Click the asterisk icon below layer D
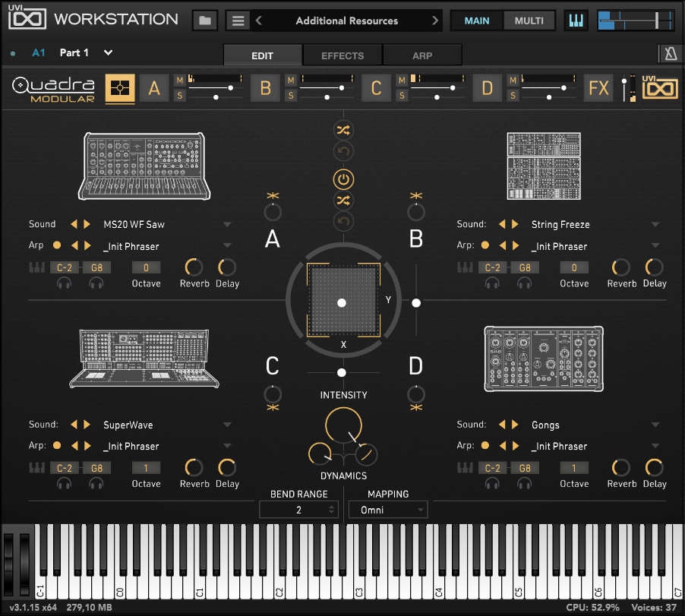The height and width of the screenshot is (616, 685). pos(416,408)
